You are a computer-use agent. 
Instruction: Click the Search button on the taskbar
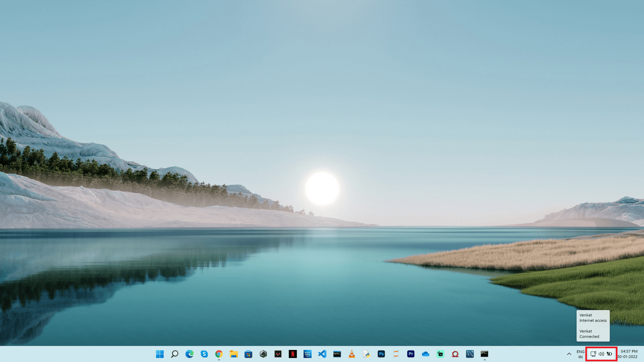(175, 354)
